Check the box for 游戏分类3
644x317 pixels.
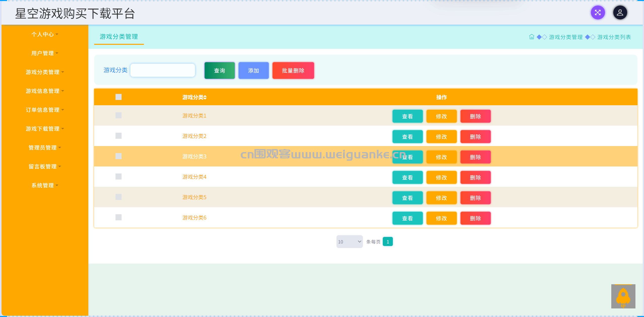[x=119, y=156]
